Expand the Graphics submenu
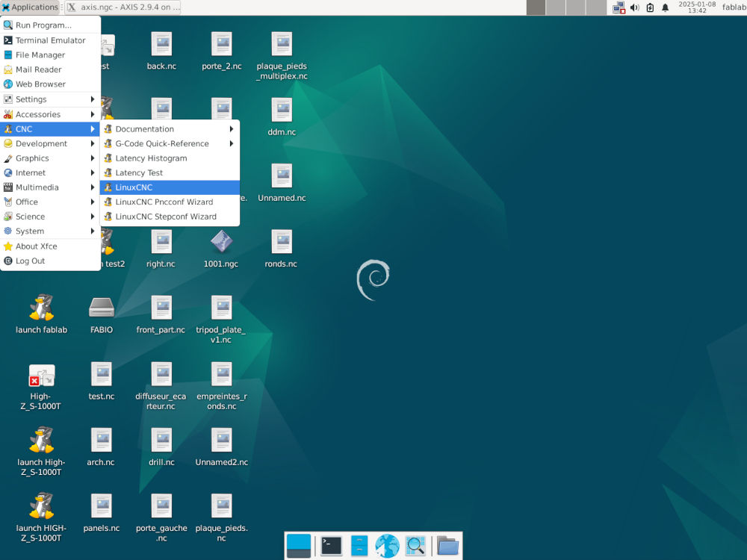This screenshot has height=560, width=747. click(50, 158)
